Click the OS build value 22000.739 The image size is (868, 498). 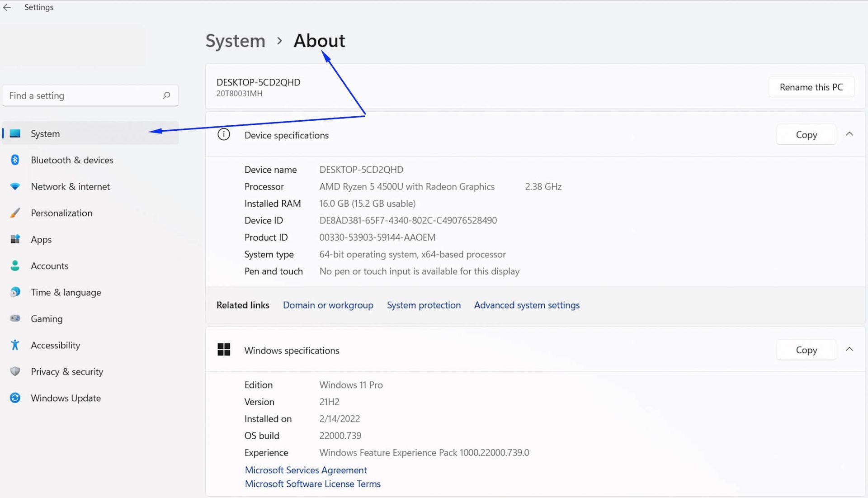340,436
